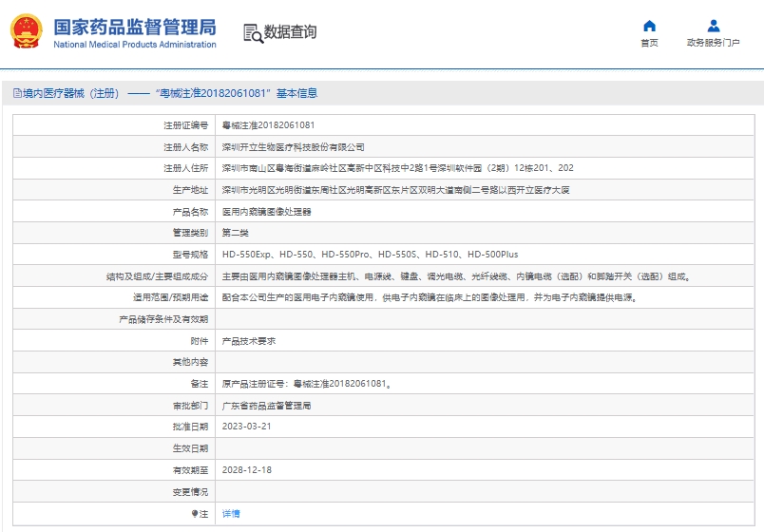Click the 数据查询 magnifier document icon
The image size is (764, 532).
[252, 32]
